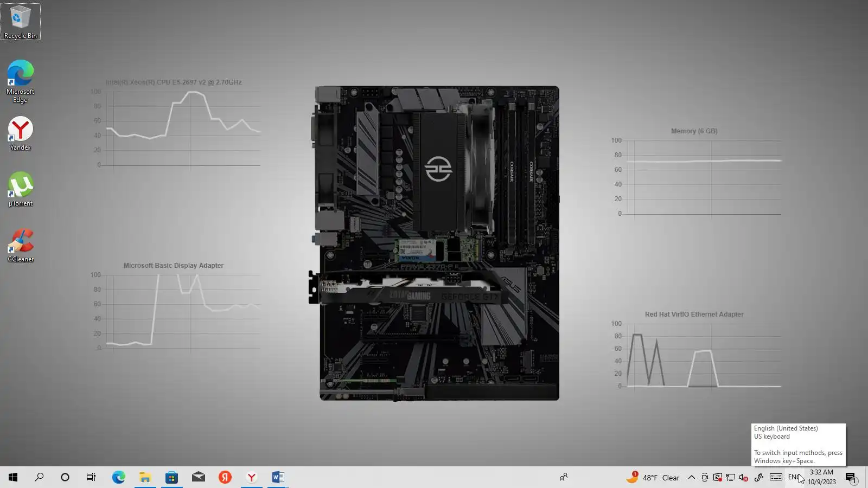The width and height of the screenshot is (868, 488).
Task: Click the ENG input language indicator
Action: tap(794, 477)
